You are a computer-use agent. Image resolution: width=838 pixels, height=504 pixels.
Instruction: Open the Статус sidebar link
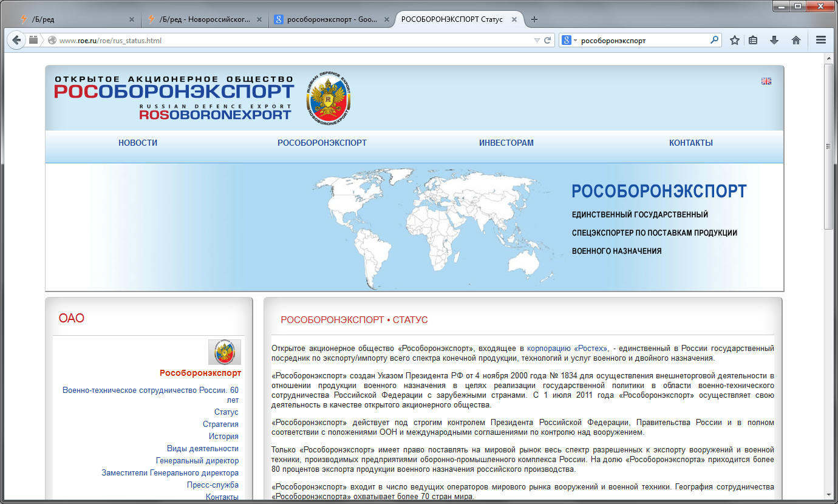click(227, 412)
